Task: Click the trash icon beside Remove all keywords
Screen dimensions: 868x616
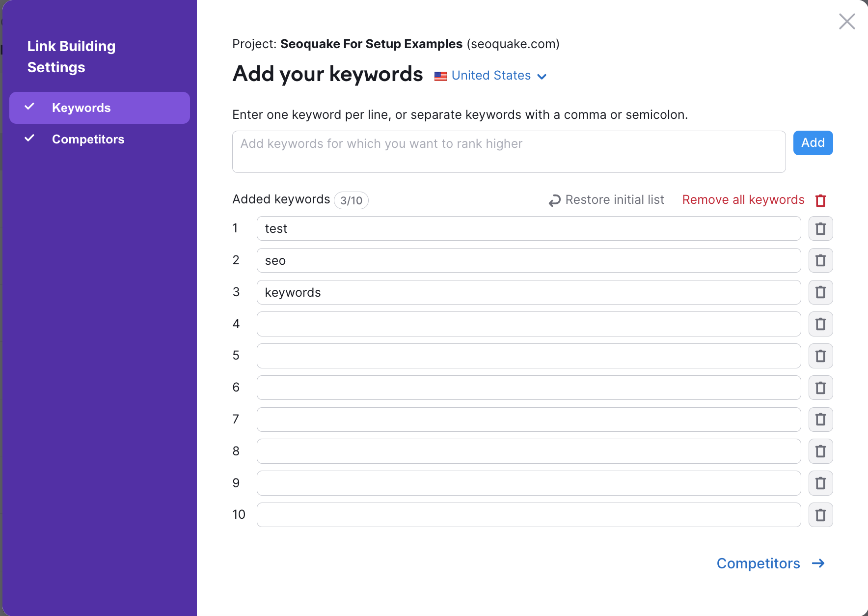Action: pos(820,200)
